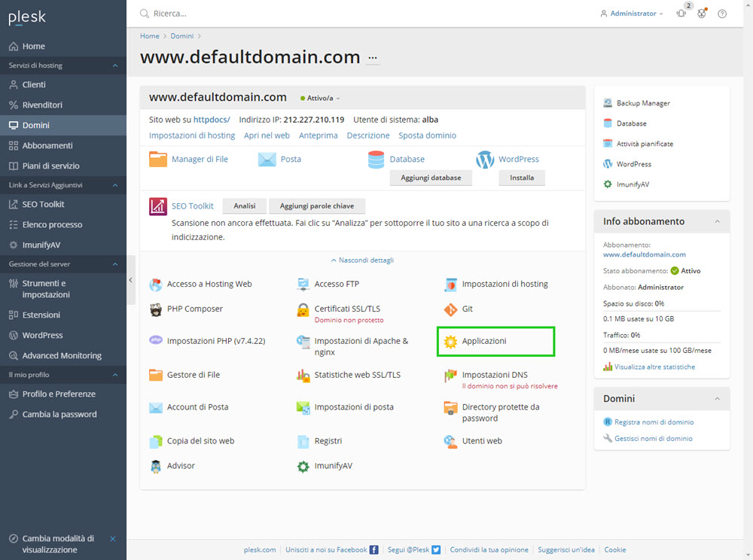
Task: Click the Impostazioni DNS flag icon
Action: (x=450, y=376)
